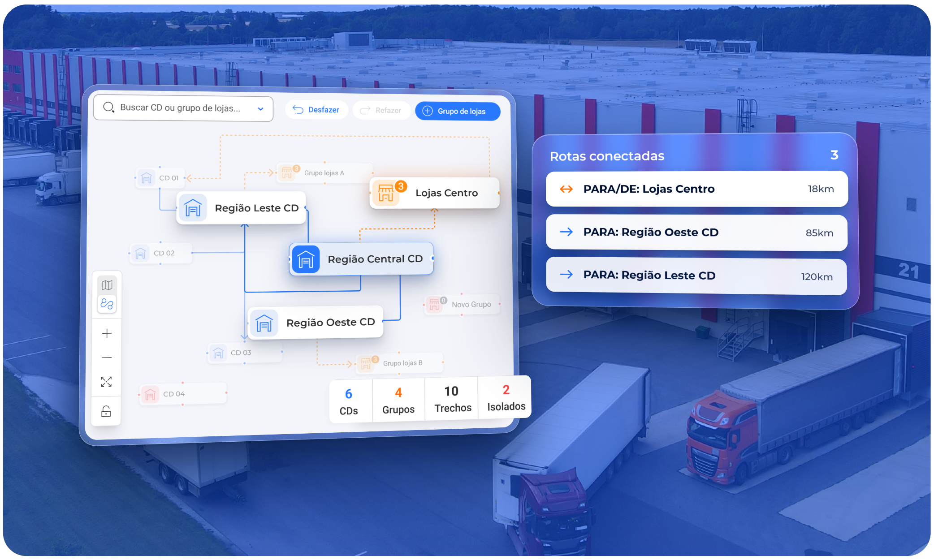Click the Grupo lojas A store icon
This screenshot has height=560, width=934.
coord(287,173)
